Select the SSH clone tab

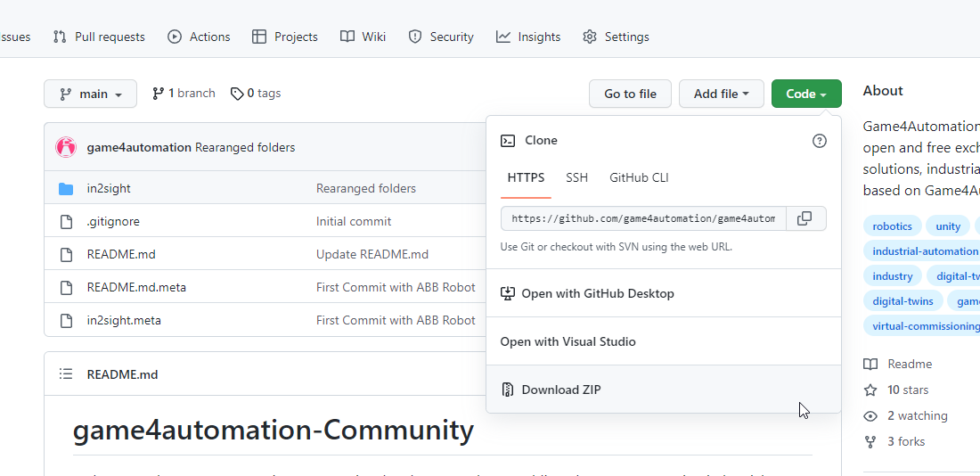click(577, 177)
